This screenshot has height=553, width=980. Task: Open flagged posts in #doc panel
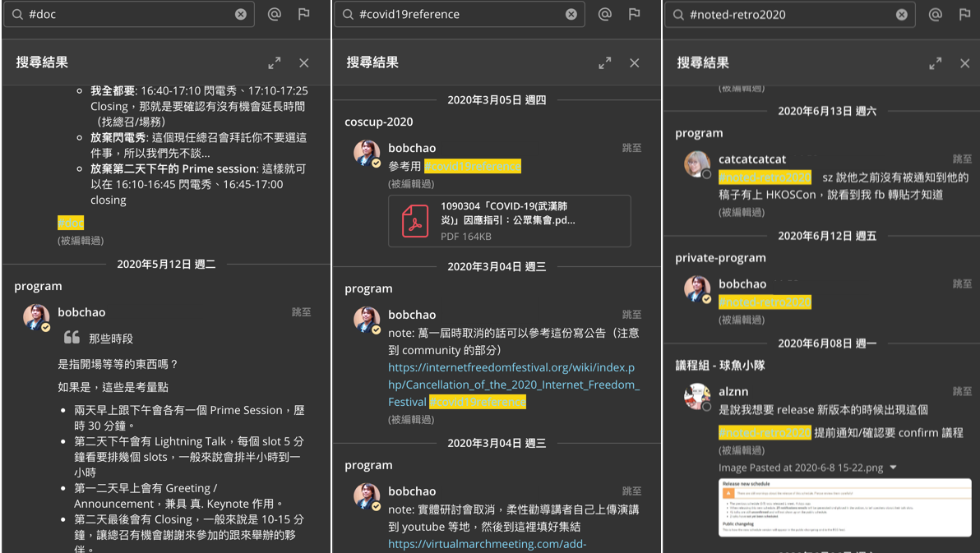point(303,14)
